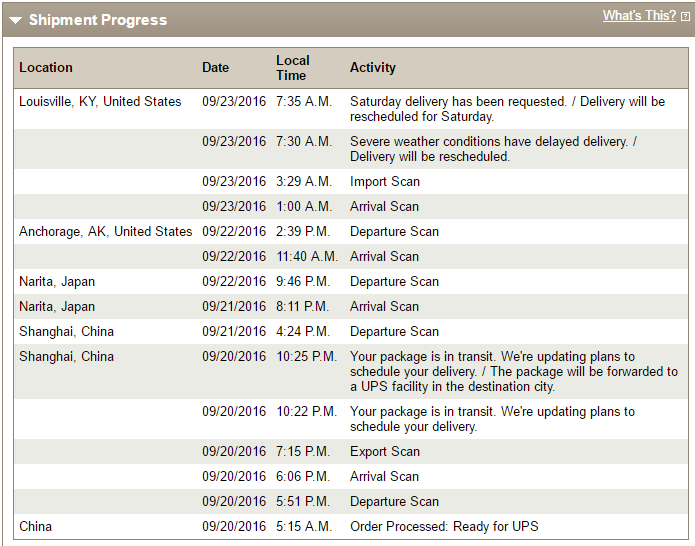Click the Shipment Progress header title
The image size is (695, 546).
point(98,20)
